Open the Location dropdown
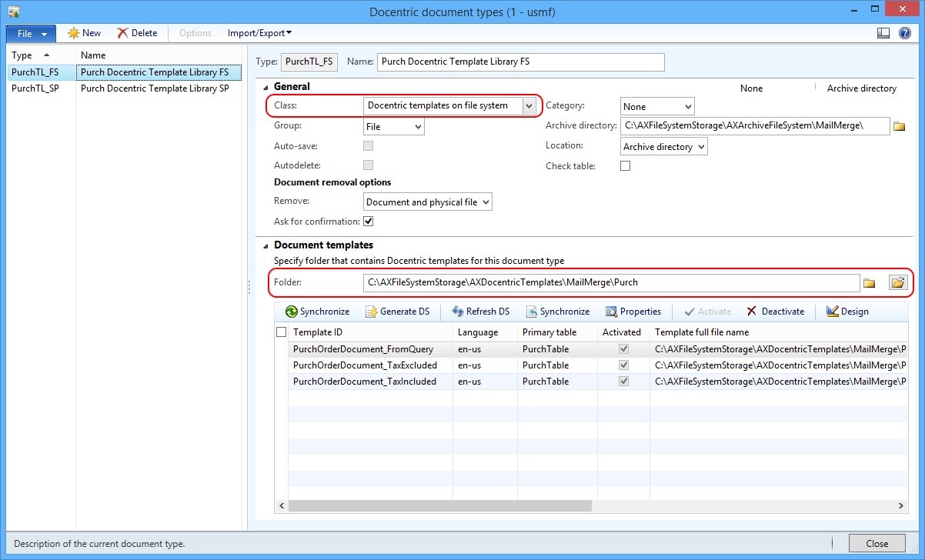This screenshot has width=925, height=560. (663, 146)
